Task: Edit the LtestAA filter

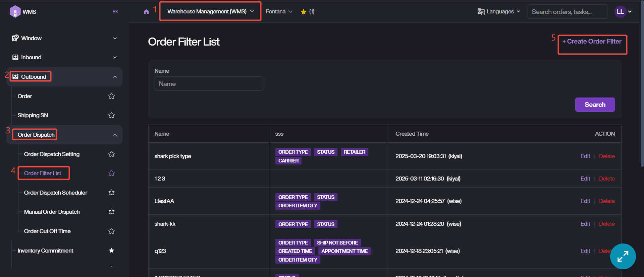Action: (585, 201)
